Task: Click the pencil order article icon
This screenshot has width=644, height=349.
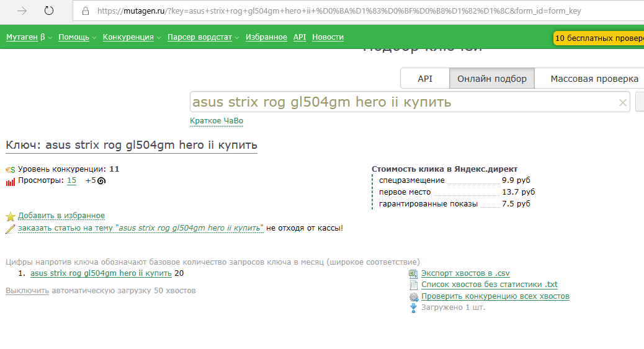Action: pos(11,229)
